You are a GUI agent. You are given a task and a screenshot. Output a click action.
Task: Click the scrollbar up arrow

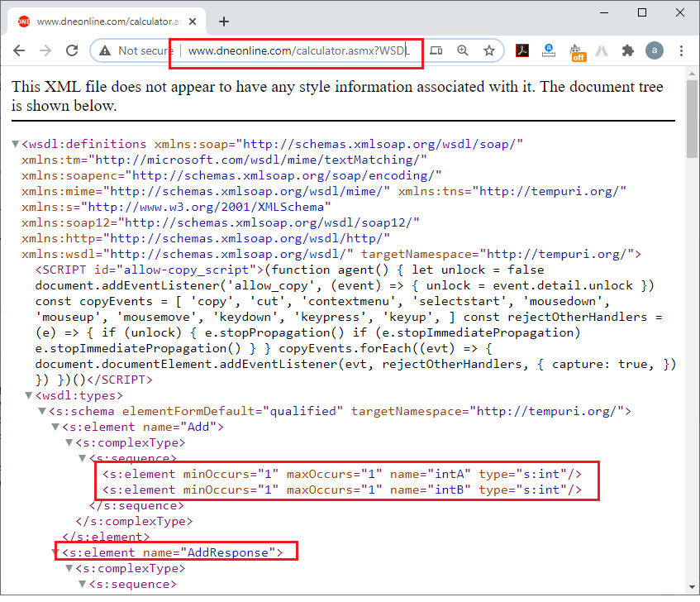[692, 74]
